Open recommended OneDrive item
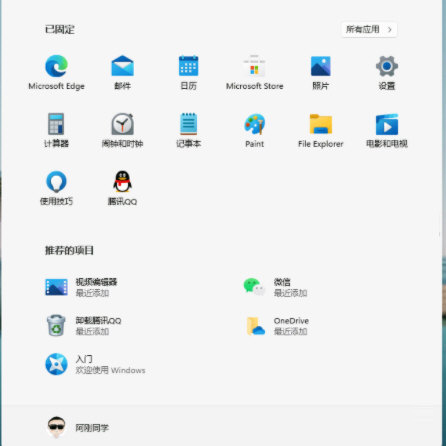 (x=277, y=326)
